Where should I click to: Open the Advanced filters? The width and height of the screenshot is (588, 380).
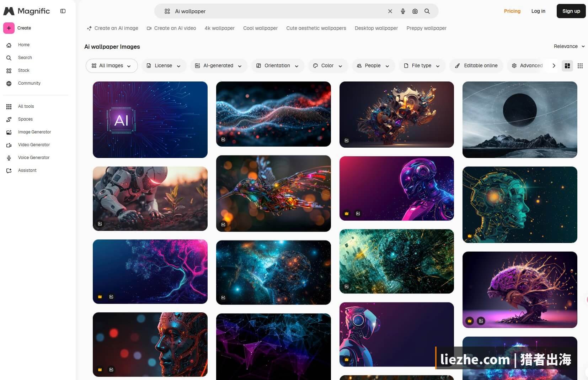[527, 66]
